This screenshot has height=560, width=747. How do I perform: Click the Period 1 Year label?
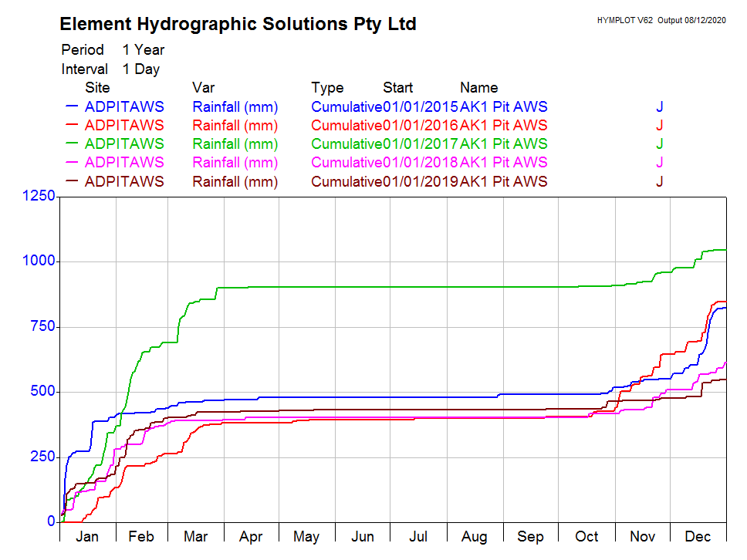pyautogui.click(x=113, y=50)
